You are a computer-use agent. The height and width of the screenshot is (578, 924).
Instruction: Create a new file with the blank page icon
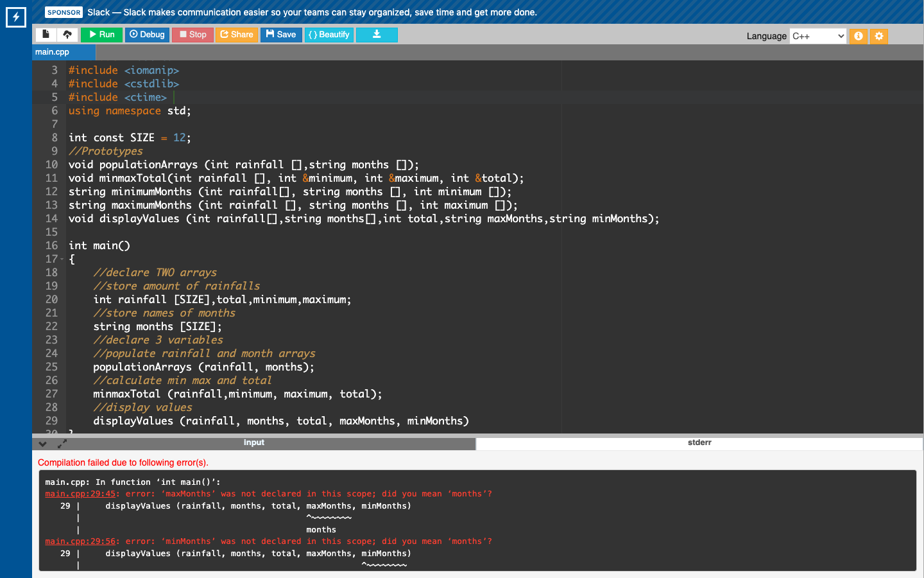click(46, 35)
